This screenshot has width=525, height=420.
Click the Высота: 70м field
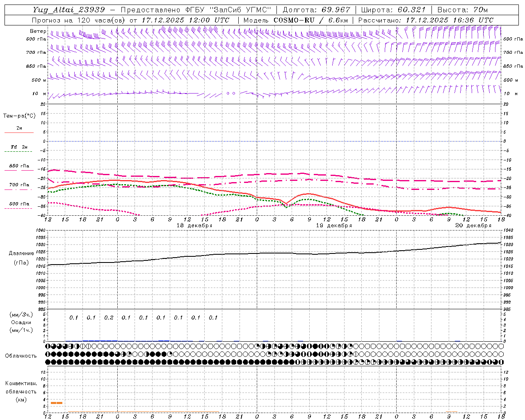point(463,10)
